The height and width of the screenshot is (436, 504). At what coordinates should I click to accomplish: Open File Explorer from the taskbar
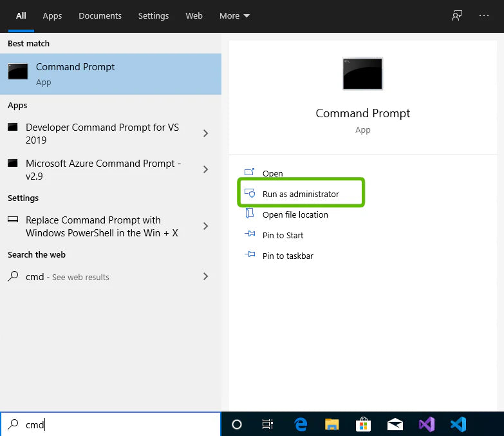(331, 424)
